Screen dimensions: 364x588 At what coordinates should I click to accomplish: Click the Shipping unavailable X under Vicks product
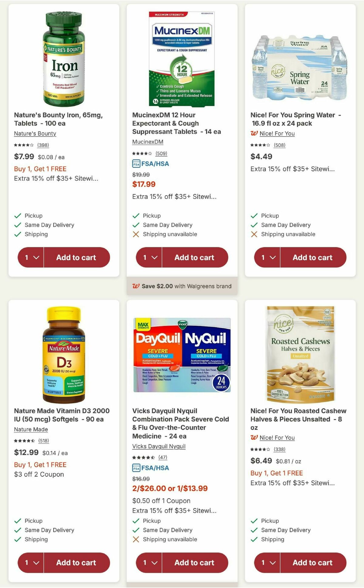pyautogui.click(x=135, y=539)
